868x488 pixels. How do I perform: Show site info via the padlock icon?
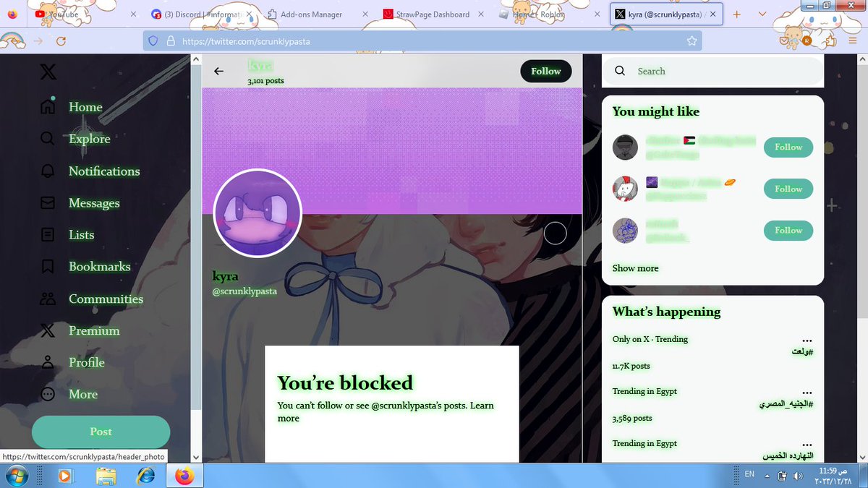(x=171, y=41)
